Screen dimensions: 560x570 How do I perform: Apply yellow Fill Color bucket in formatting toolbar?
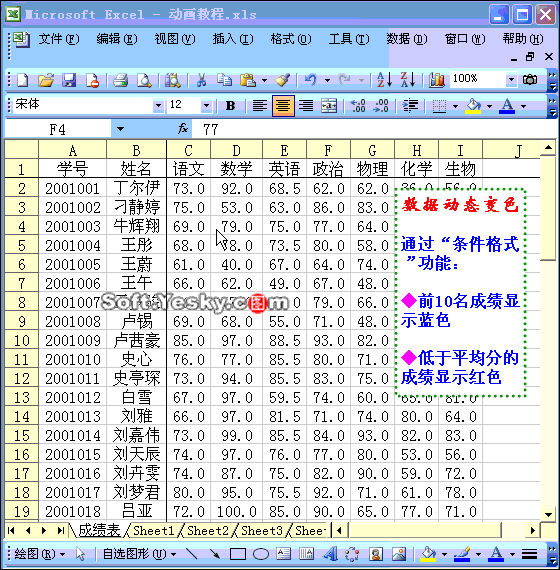pyautogui.click(x=473, y=106)
